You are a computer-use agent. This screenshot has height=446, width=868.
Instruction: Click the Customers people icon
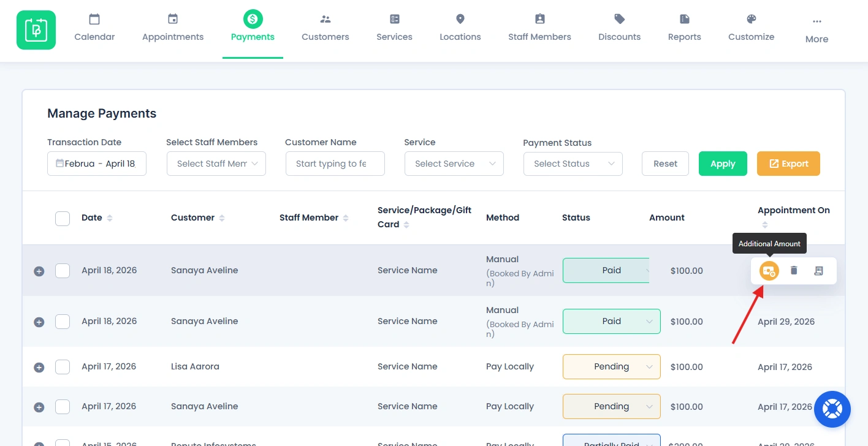[325, 19]
